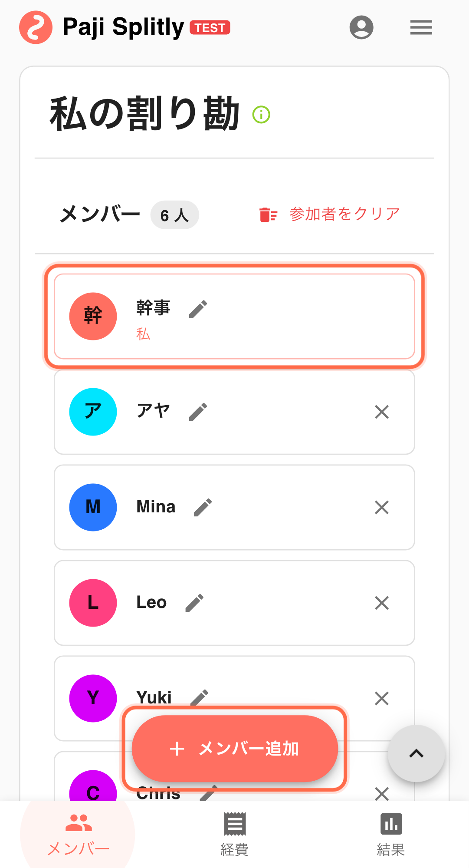Click the green info icon beside the title

tap(261, 115)
